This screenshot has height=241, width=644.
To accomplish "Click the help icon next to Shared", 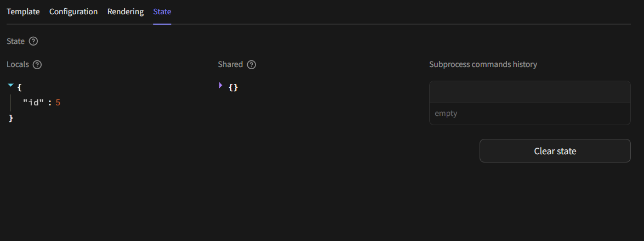I will click(x=252, y=64).
